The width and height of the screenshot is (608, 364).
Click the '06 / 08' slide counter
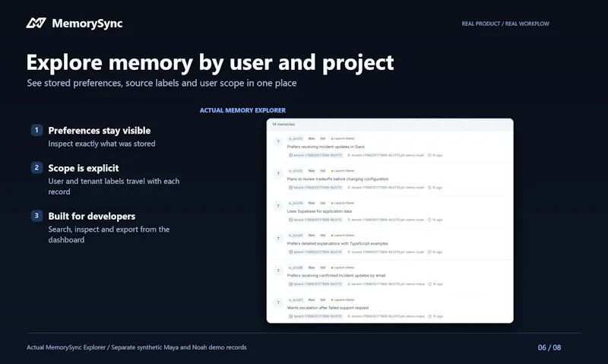tap(549, 348)
